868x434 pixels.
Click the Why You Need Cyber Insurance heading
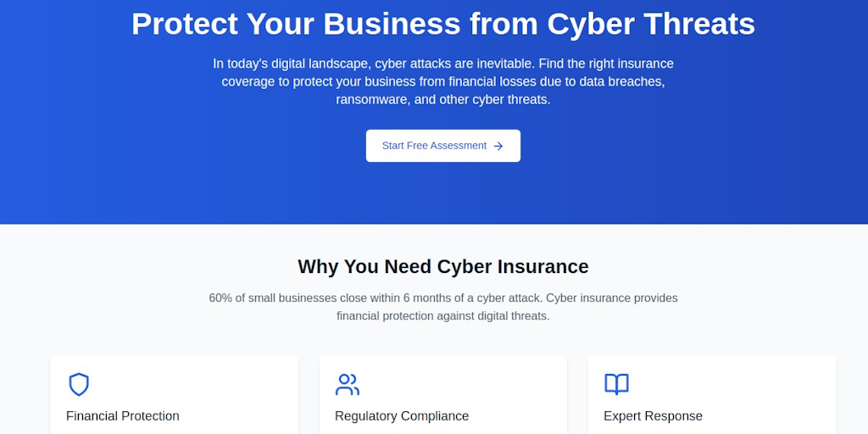442,266
